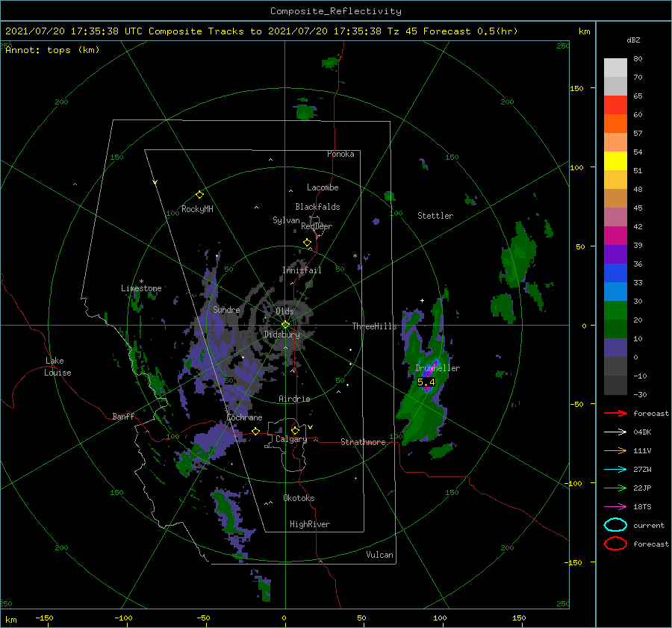Image resolution: width=672 pixels, height=628 pixels.
Task: Click the yellow 54-51 dBZ swatch
Action: coord(615,161)
